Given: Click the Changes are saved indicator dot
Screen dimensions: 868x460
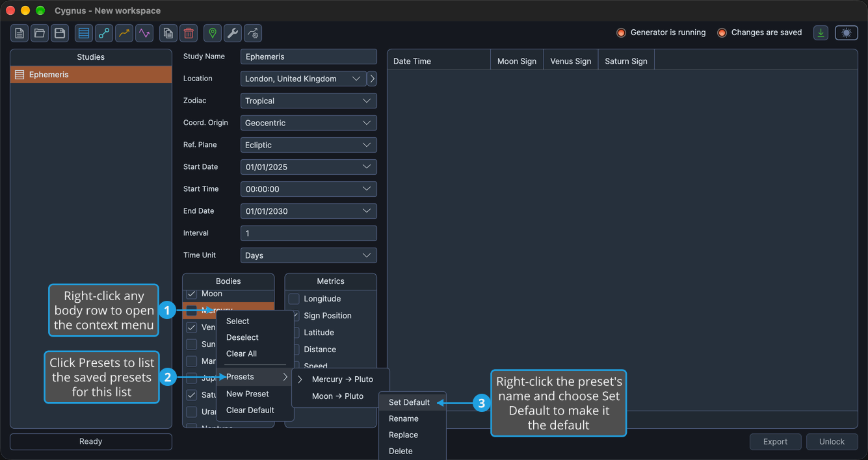Looking at the screenshot, I should (x=722, y=32).
